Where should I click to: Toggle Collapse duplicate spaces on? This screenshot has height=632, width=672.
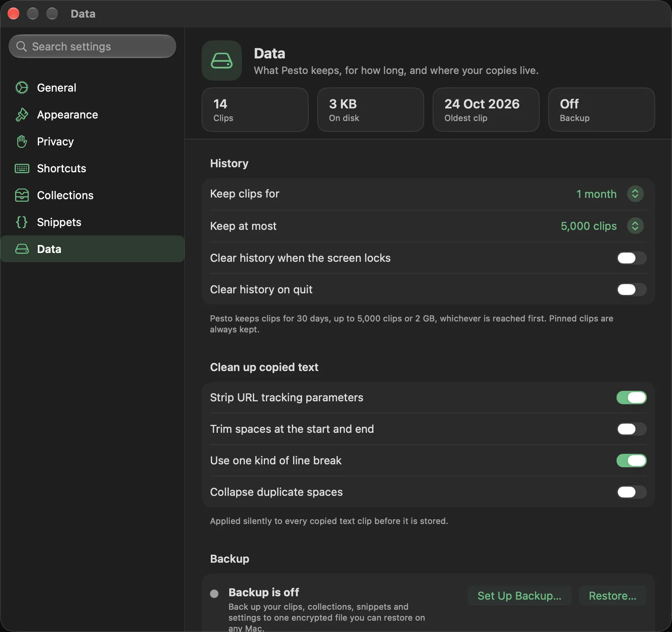click(x=631, y=492)
